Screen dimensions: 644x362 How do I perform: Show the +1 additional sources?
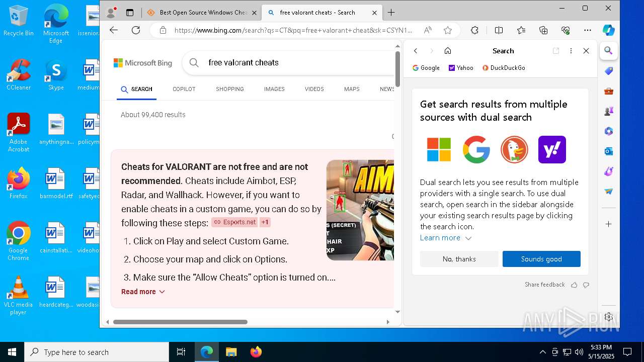[265, 222]
